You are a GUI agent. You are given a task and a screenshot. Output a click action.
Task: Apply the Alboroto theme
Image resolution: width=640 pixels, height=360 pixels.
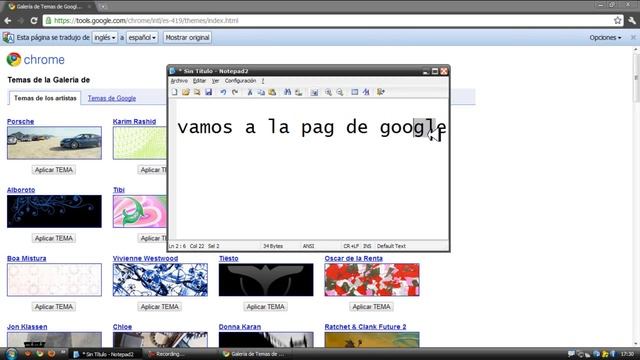[x=54, y=238]
